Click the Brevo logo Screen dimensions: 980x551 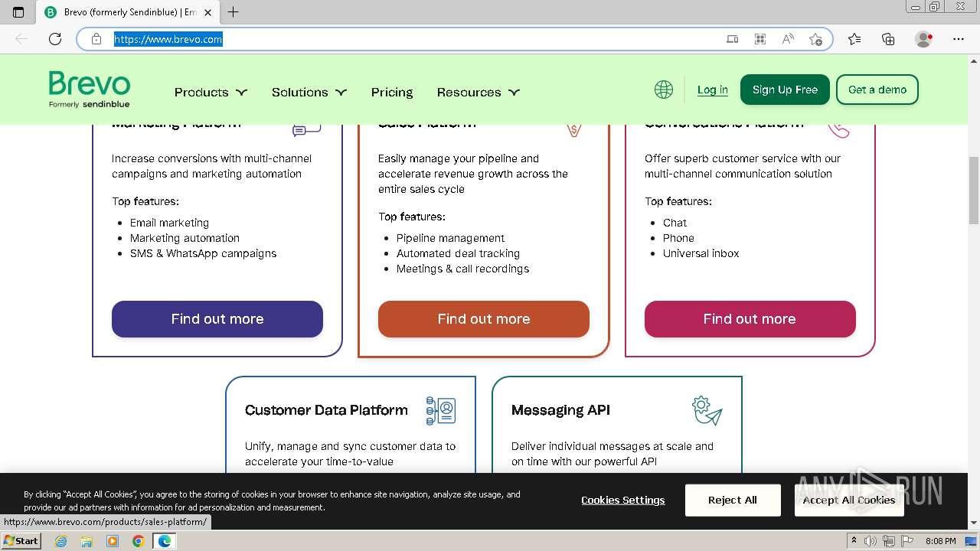(90, 90)
